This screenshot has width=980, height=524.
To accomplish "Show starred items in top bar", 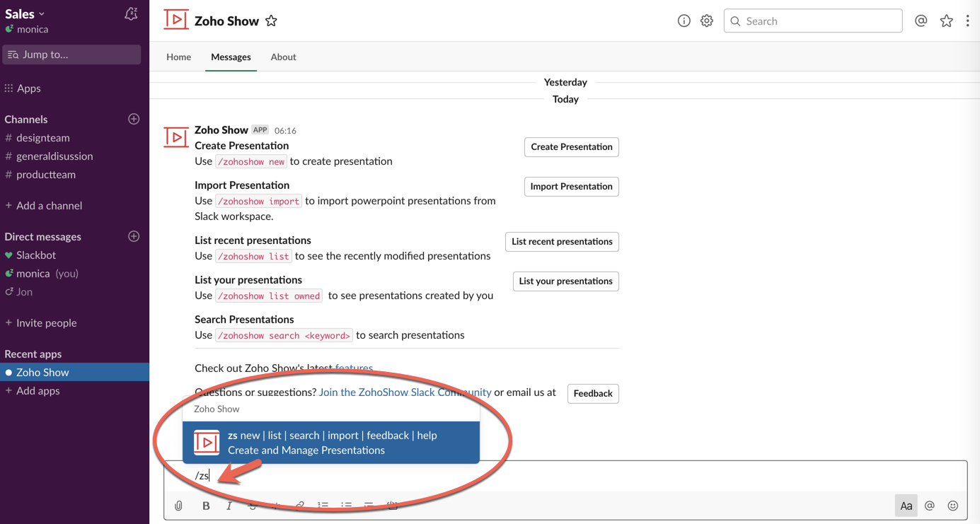I will coord(946,21).
